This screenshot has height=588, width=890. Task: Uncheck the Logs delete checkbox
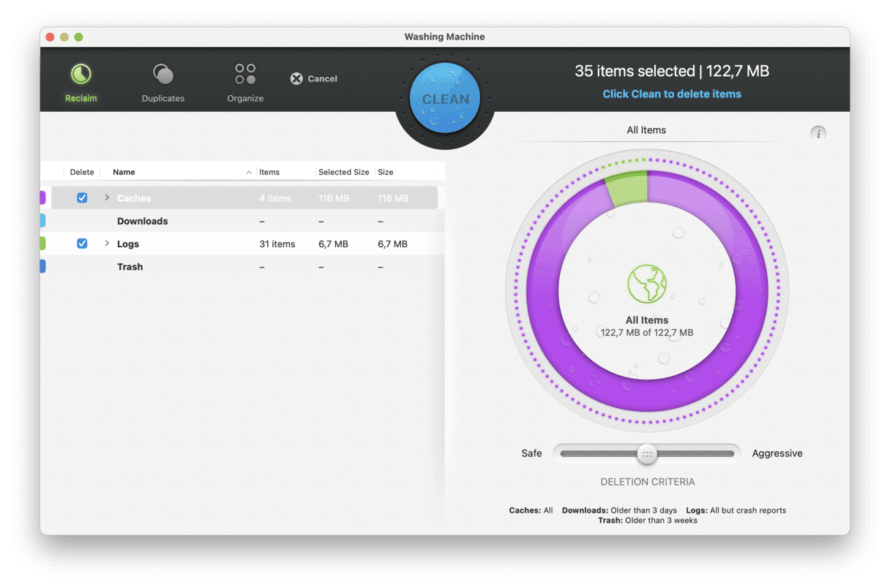82,244
